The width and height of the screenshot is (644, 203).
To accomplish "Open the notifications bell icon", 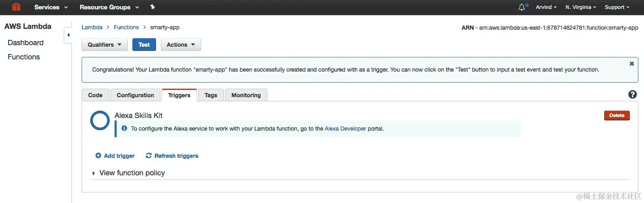I will [x=522, y=7].
